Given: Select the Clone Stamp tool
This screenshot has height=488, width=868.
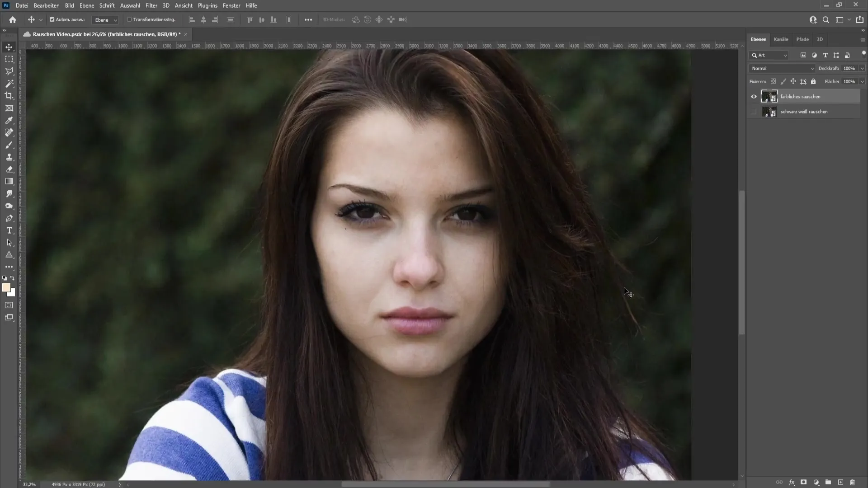Looking at the screenshot, I should (9, 158).
